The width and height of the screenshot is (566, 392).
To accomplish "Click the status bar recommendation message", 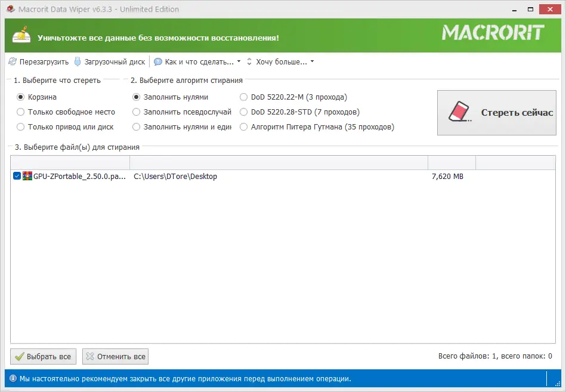I will (x=185, y=379).
